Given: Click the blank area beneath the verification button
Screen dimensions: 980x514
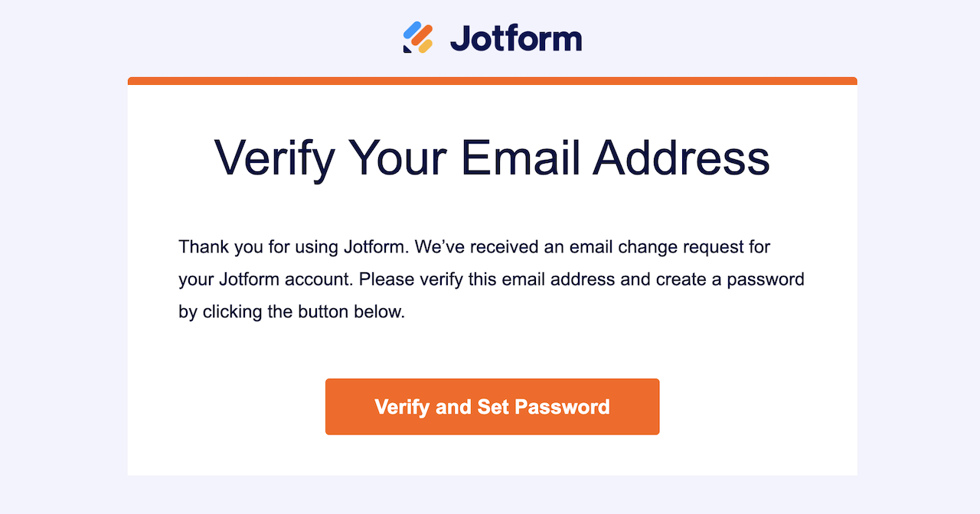Looking at the screenshot, I should pyautogui.click(x=492, y=457).
